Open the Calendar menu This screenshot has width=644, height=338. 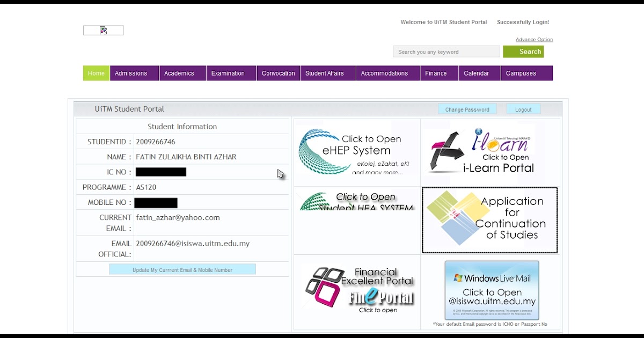pyautogui.click(x=480, y=73)
